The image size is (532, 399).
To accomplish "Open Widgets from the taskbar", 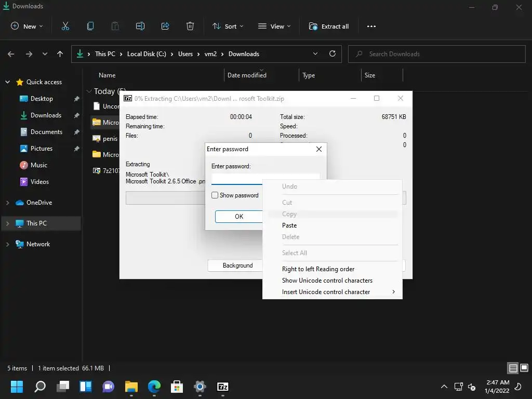I will pyautogui.click(x=86, y=387).
